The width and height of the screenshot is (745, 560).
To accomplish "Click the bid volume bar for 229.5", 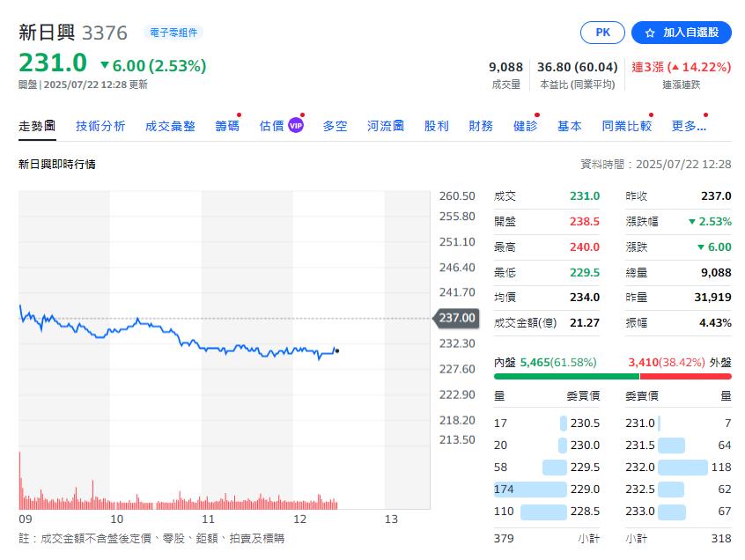I will pyautogui.click(x=555, y=468).
